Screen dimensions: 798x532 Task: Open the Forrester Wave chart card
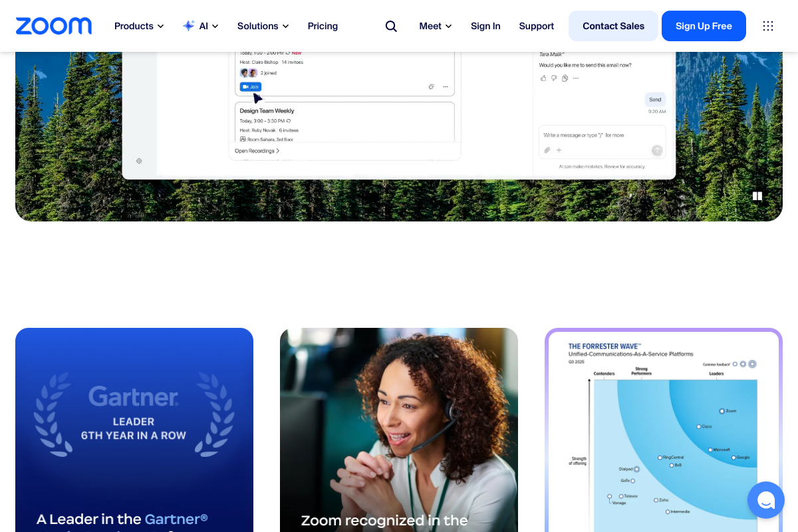[664, 430]
